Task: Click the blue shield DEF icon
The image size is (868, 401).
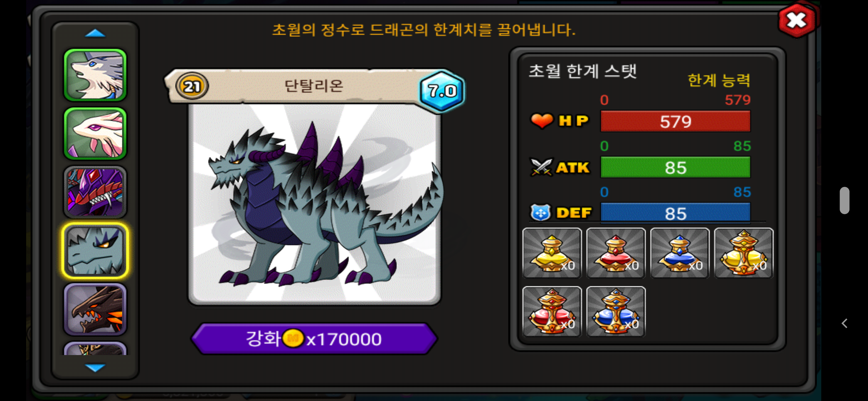Action: (541, 212)
